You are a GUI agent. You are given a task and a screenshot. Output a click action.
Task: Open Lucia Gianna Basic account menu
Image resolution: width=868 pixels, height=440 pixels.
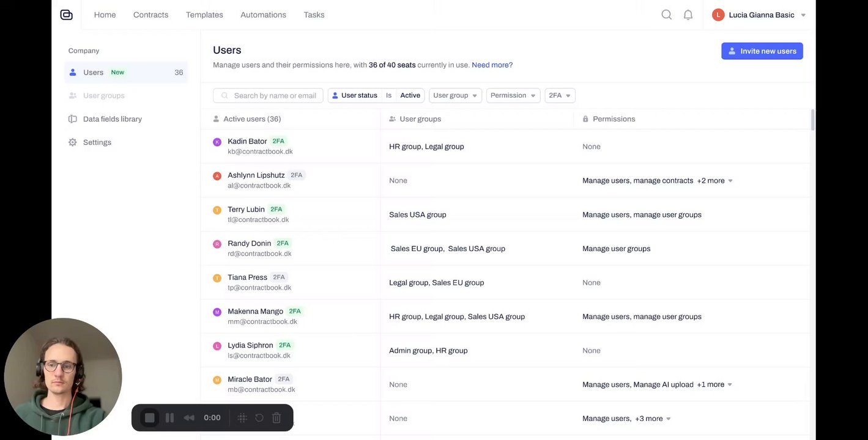[x=761, y=15]
